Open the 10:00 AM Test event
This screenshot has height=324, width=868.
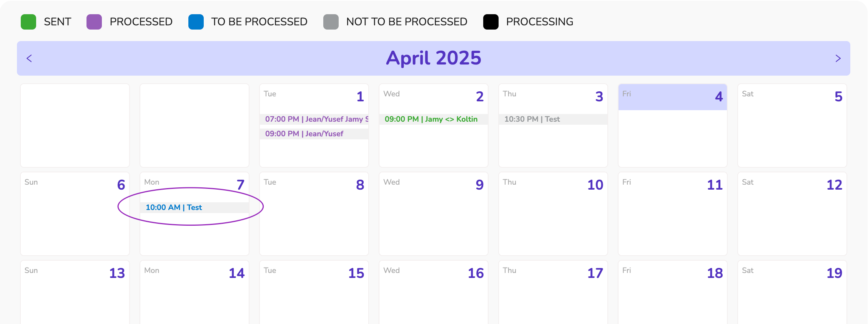click(x=174, y=208)
